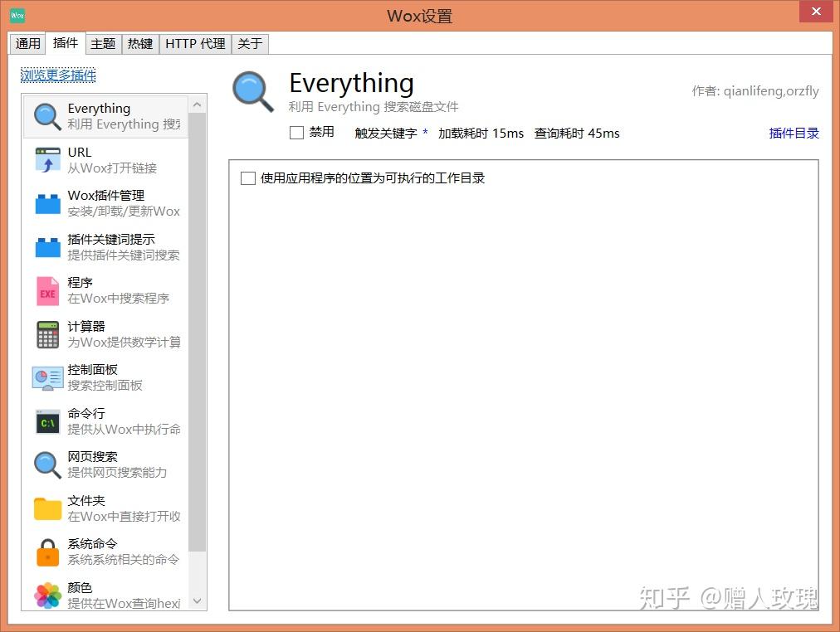Screen dimensions: 840x632
Task: Enable the 禁用 checkbox for Everything
Action: pos(295,133)
